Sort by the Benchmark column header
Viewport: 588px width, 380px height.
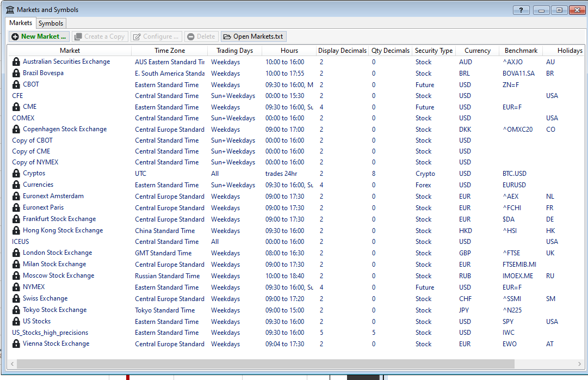[521, 50]
